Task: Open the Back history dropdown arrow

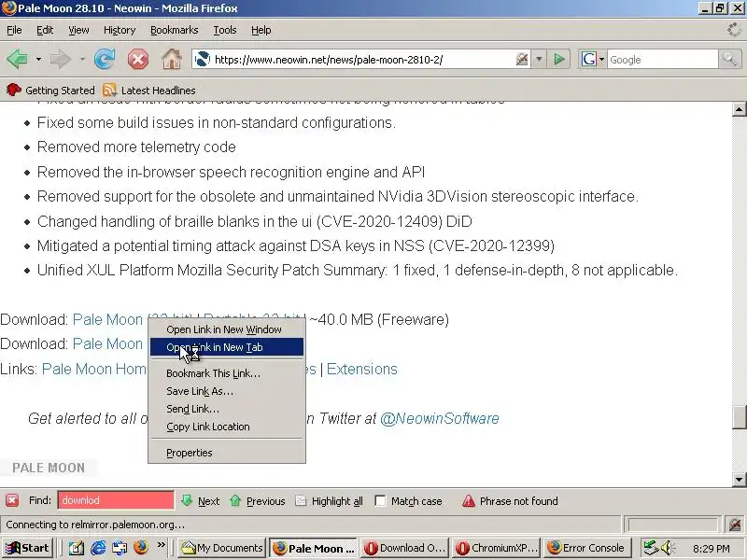Action: (x=38, y=60)
